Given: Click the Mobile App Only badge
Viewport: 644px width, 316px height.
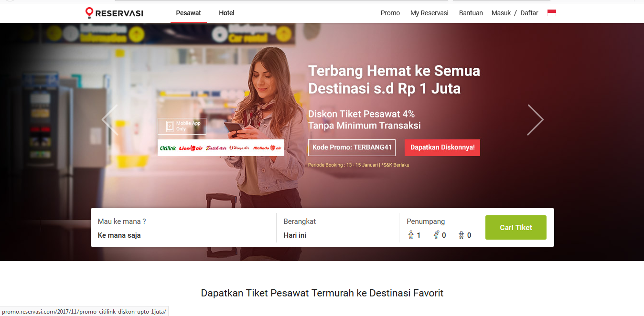Looking at the screenshot, I should tap(182, 126).
